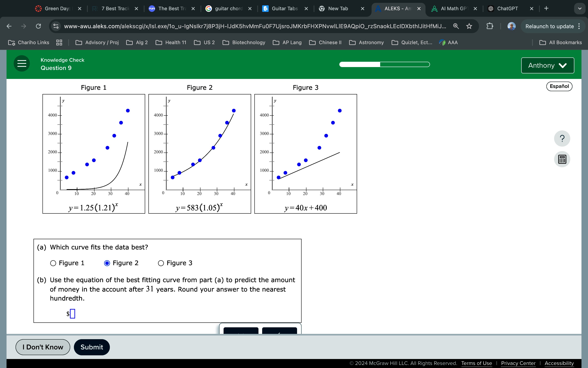
Task: Click the Submit button
Action: tap(92, 347)
